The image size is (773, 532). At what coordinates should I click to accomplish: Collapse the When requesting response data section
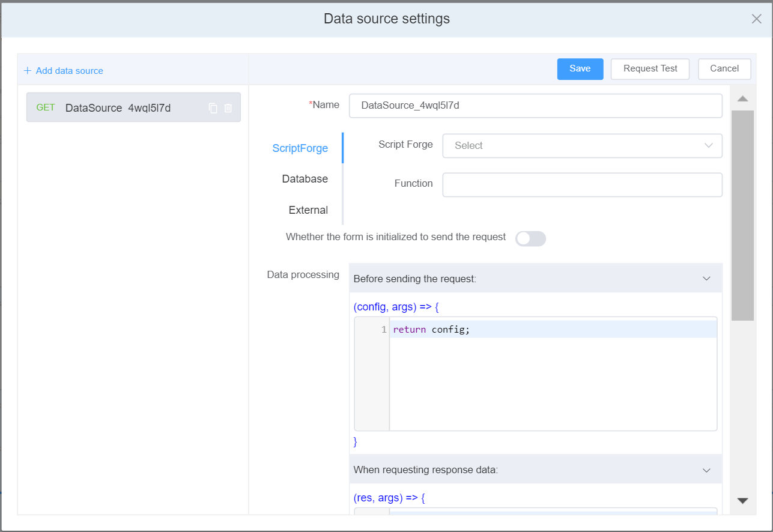(x=706, y=470)
